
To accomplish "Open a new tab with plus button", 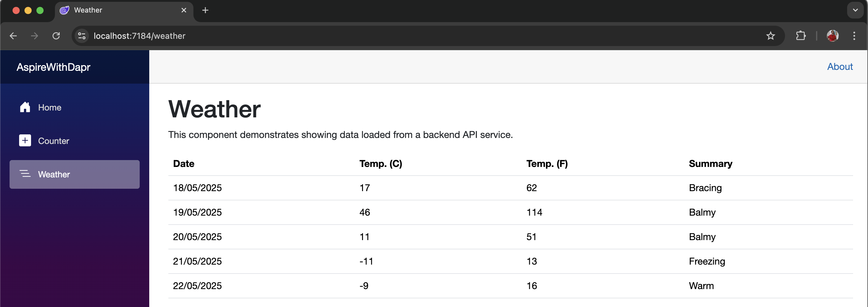I will click(205, 10).
